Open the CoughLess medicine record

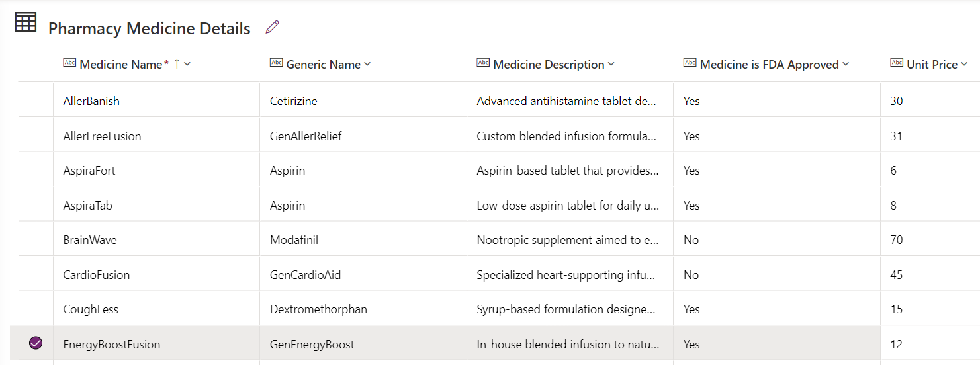tap(91, 309)
